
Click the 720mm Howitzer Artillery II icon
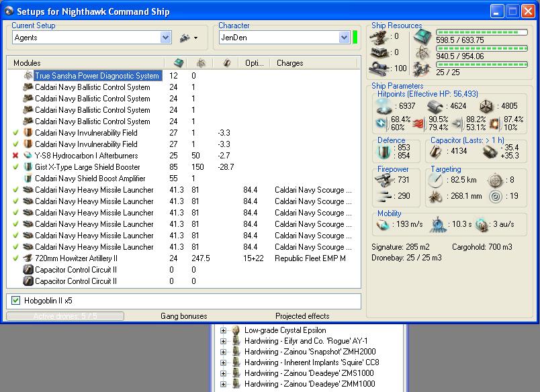(x=28, y=258)
